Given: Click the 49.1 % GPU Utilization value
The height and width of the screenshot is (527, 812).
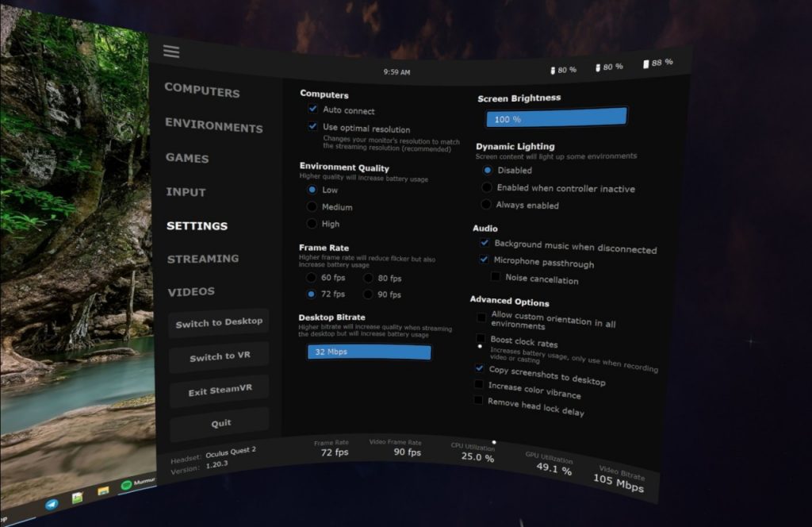Looking at the screenshot, I should coord(553,468).
